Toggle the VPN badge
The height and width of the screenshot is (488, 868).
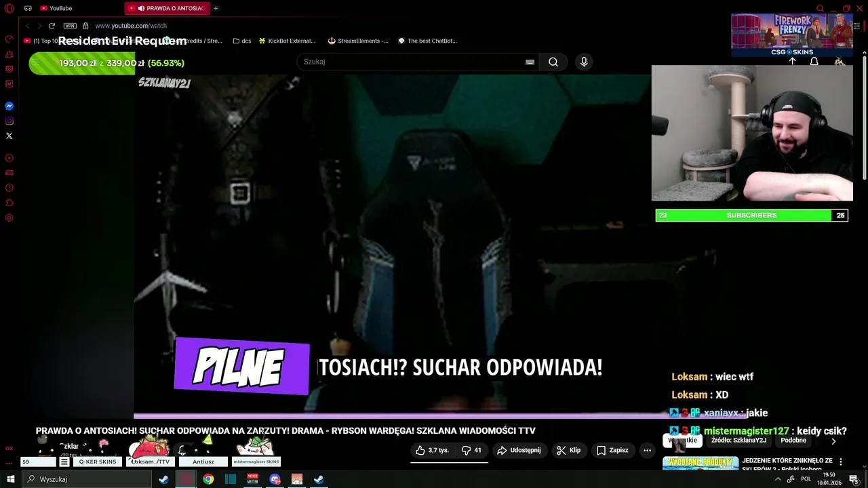(70, 26)
